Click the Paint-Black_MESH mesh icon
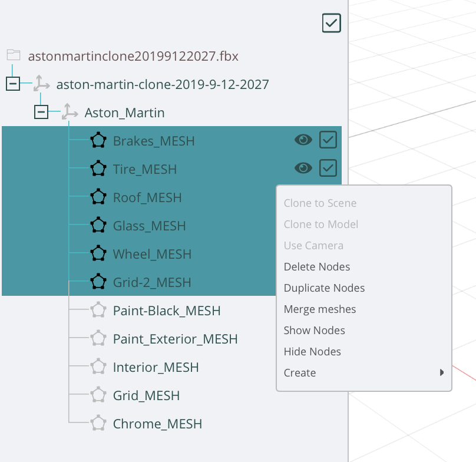 coord(98,311)
